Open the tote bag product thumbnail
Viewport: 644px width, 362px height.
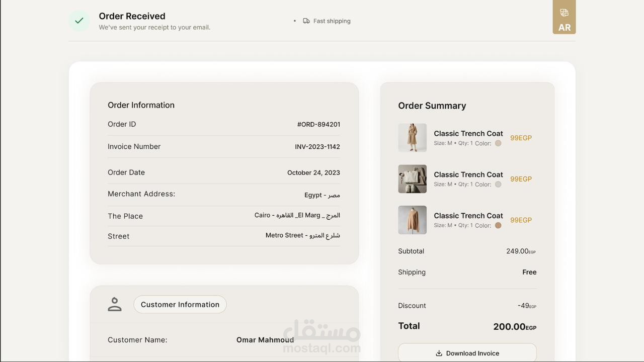click(412, 179)
